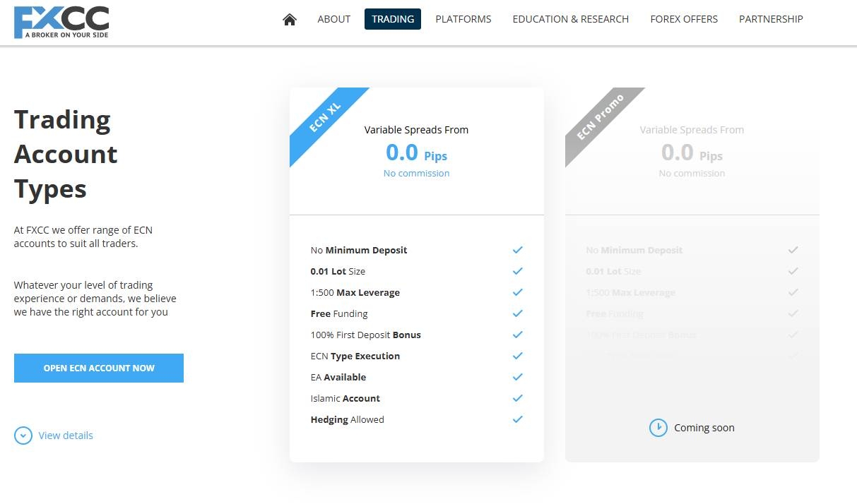Open the FOREX OFFERS menu
The width and height of the screenshot is (857, 504).
point(684,19)
